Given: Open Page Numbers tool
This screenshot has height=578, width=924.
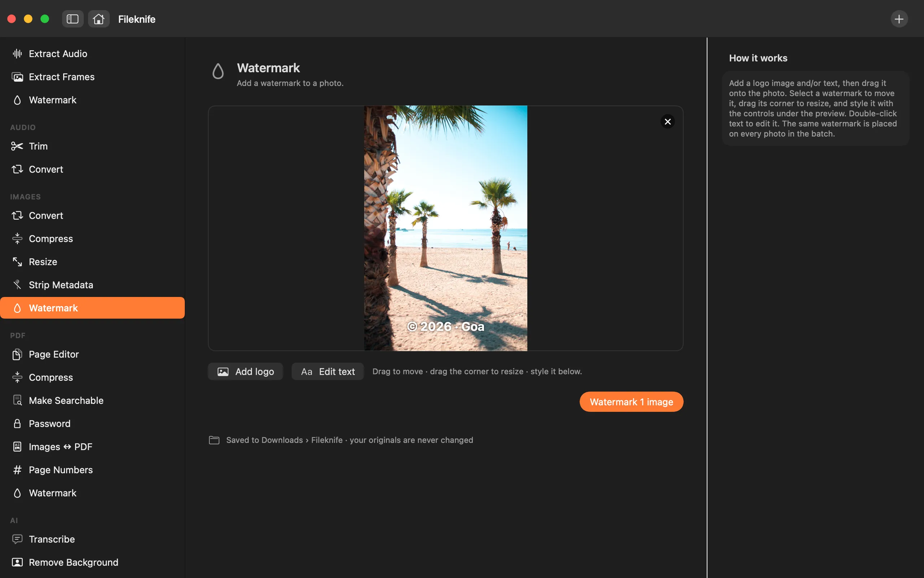Looking at the screenshot, I should 92,470.
